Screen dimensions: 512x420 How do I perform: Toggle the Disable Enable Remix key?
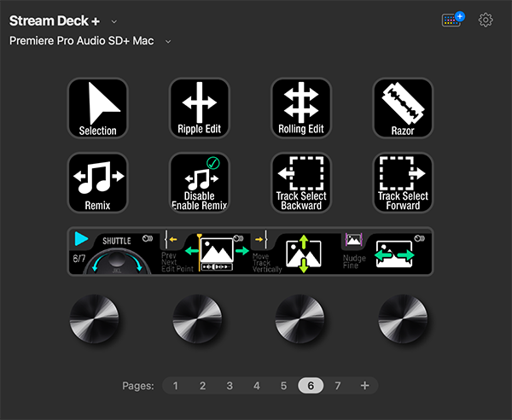(200, 183)
